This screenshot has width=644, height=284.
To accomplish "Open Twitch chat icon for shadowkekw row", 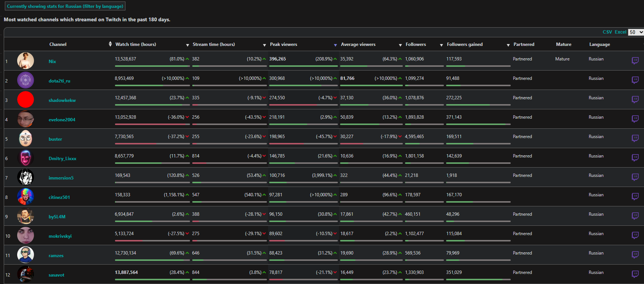I will point(635,99).
